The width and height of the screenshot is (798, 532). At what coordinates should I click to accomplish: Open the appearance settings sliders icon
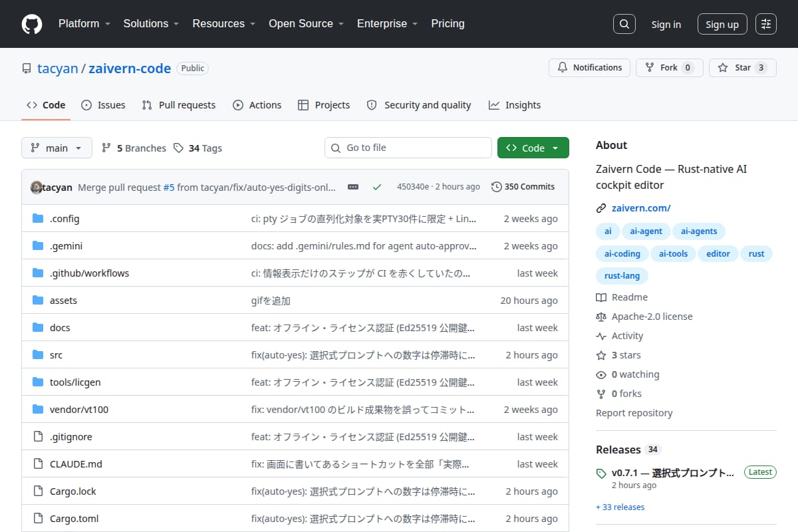[x=766, y=24]
